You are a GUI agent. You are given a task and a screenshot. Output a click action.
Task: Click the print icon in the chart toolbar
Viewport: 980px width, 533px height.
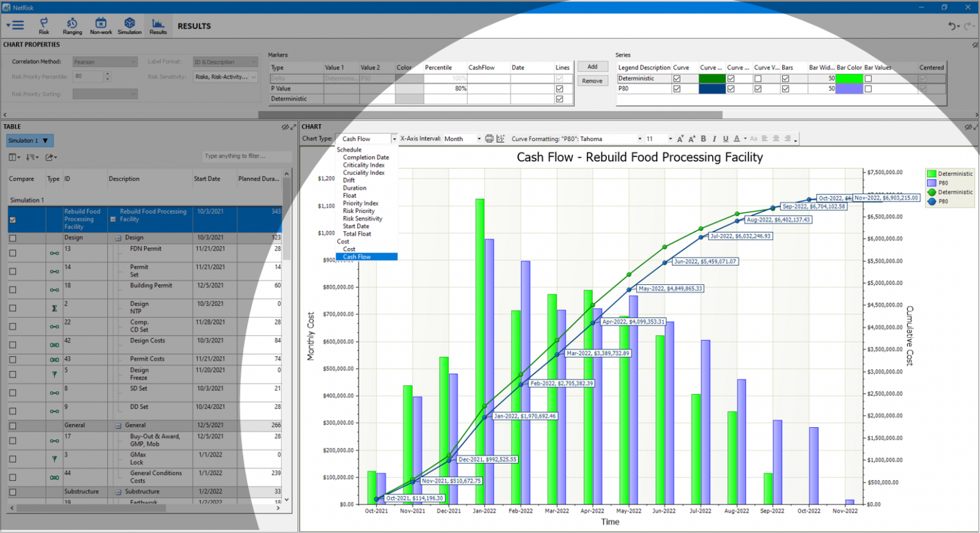489,138
